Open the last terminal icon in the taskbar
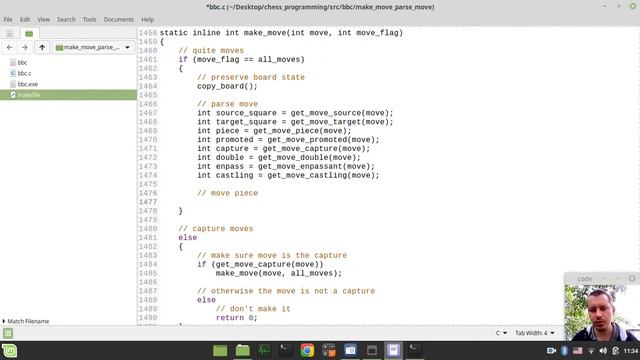 coord(415,351)
